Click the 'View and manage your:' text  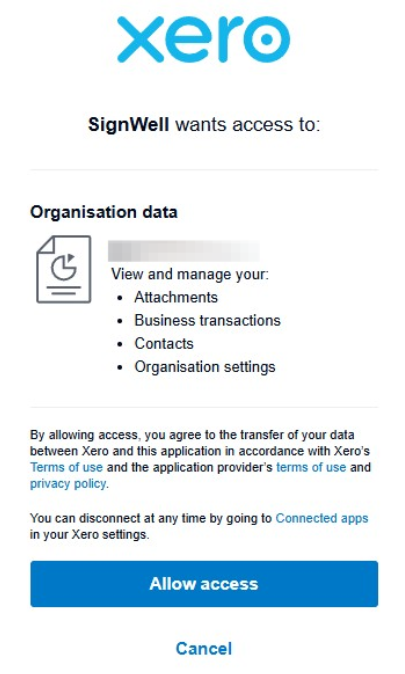click(x=190, y=274)
